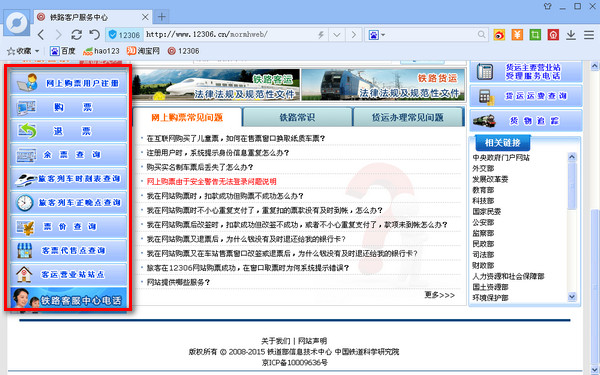The image size is (600, 375).
Task: Open hao123 bookmark
Action: (x=101, y=51)
